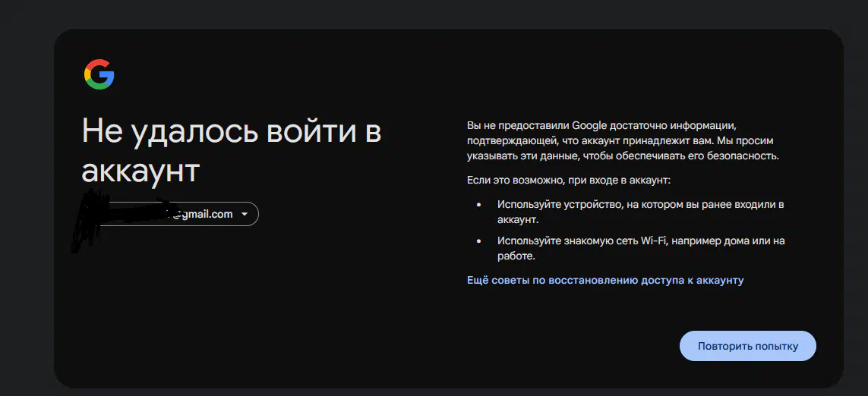Open the account switcher dropdown arrow
868x396 pixels.
(x=244, y=215)
